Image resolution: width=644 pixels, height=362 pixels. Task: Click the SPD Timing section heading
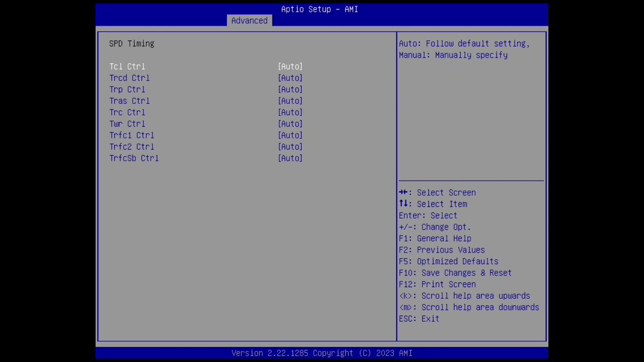(x=132, y=44)
